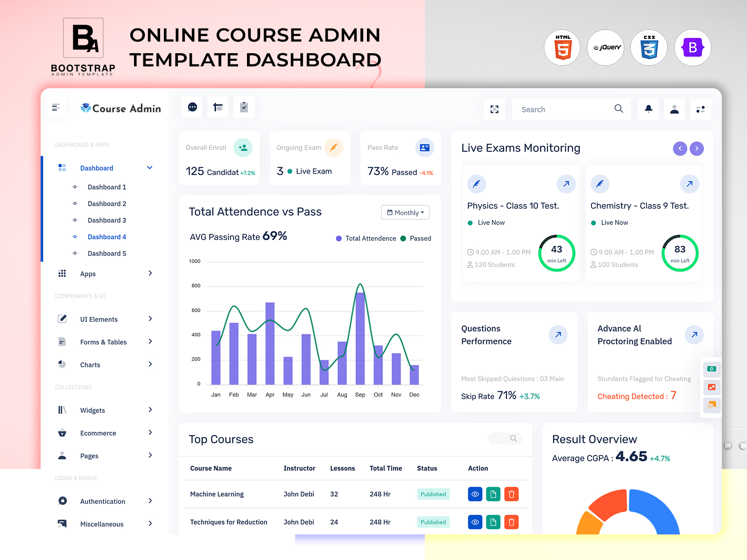This screenshot has height=560, width=747.
Task: Click the Overall Enroll add-user icon
Action: pos(243,147)
